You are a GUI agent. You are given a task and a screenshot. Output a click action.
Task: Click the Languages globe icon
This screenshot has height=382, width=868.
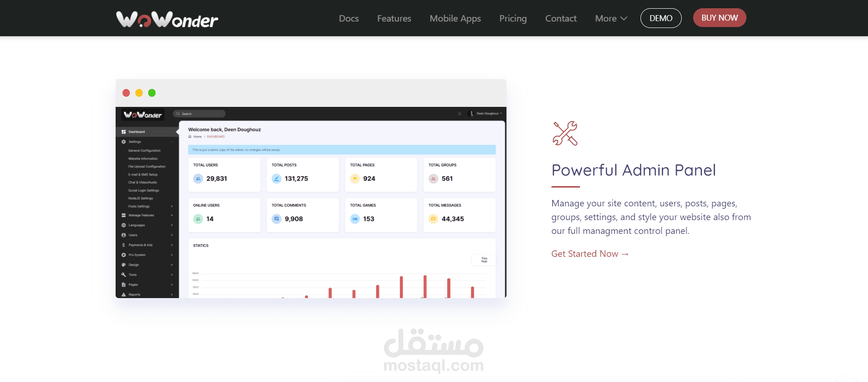tap(123, 225)
